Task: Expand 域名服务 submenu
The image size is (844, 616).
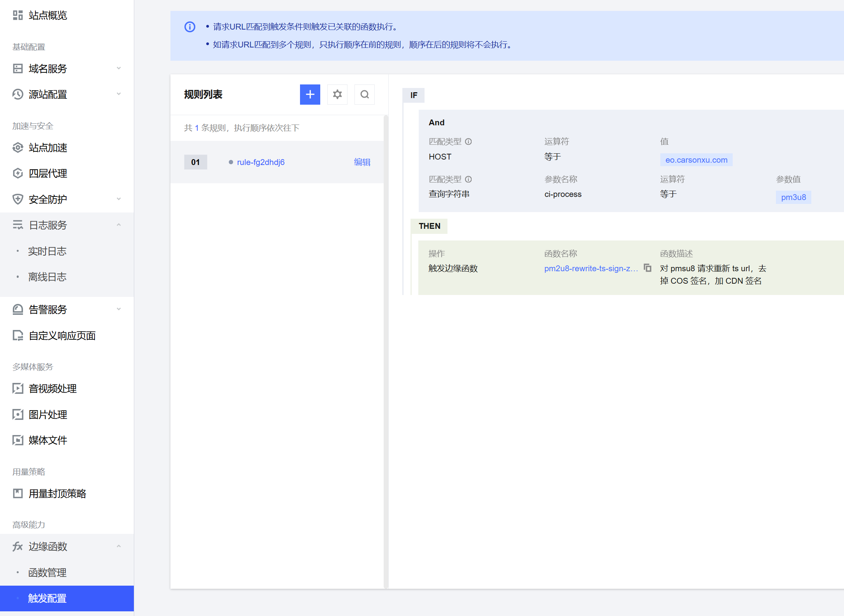Action: [x=119, y=68]
